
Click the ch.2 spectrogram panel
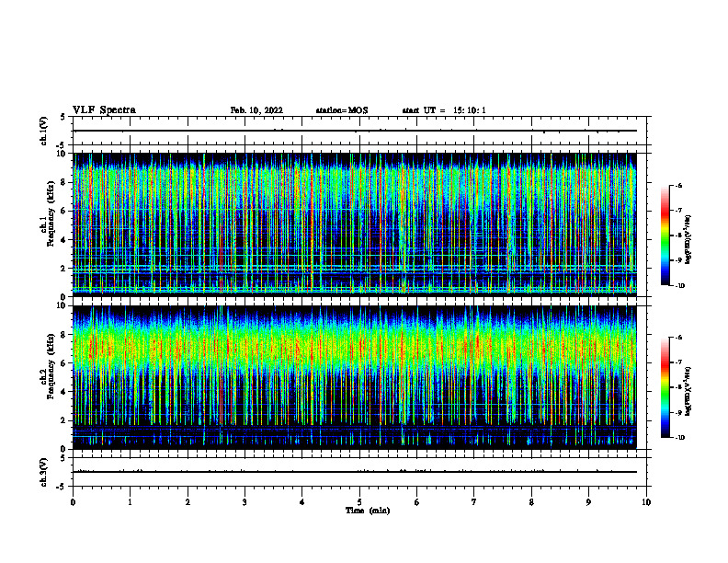(x=355, y=377)
